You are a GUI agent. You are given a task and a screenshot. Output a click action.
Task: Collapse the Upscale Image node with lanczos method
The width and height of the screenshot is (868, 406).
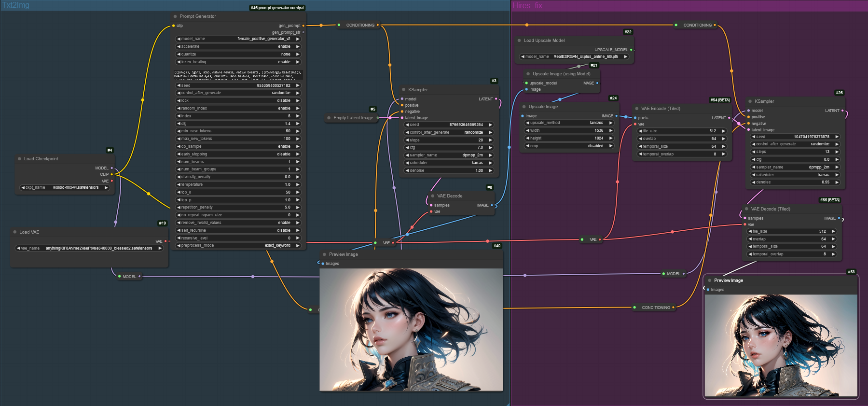tap(524, 107)
